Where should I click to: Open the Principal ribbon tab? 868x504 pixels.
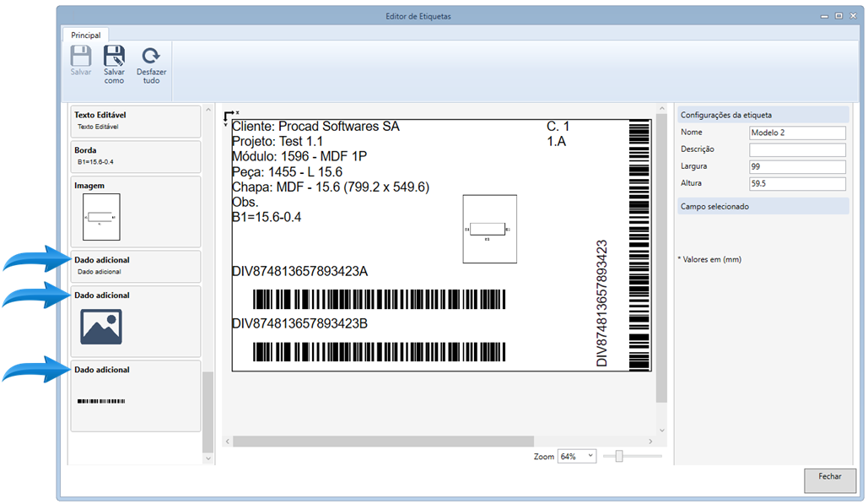click(86, 35)
